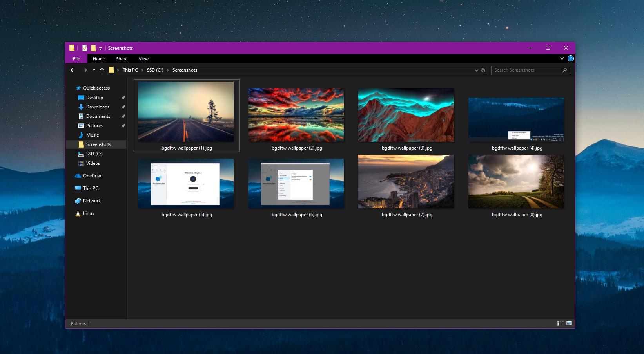Click the back navigation arrow
Viewport: 644px width, 354px height.
[73, 70]
